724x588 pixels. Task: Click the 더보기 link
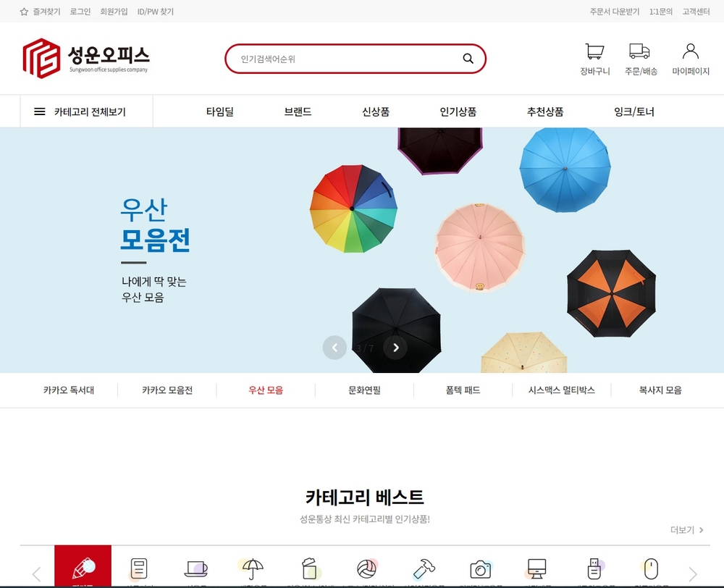[x=686, y=530]
